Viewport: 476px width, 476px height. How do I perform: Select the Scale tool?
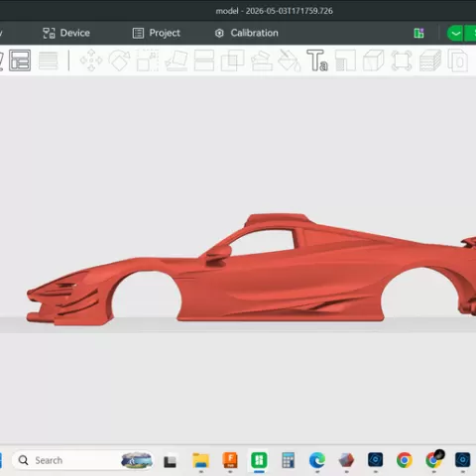[148, 60]
